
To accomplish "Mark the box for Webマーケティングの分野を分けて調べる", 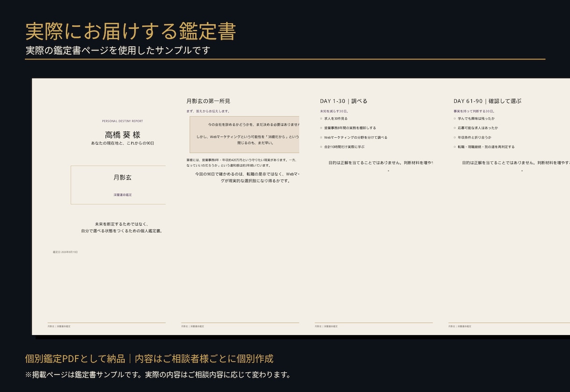I will pos(321,137).
